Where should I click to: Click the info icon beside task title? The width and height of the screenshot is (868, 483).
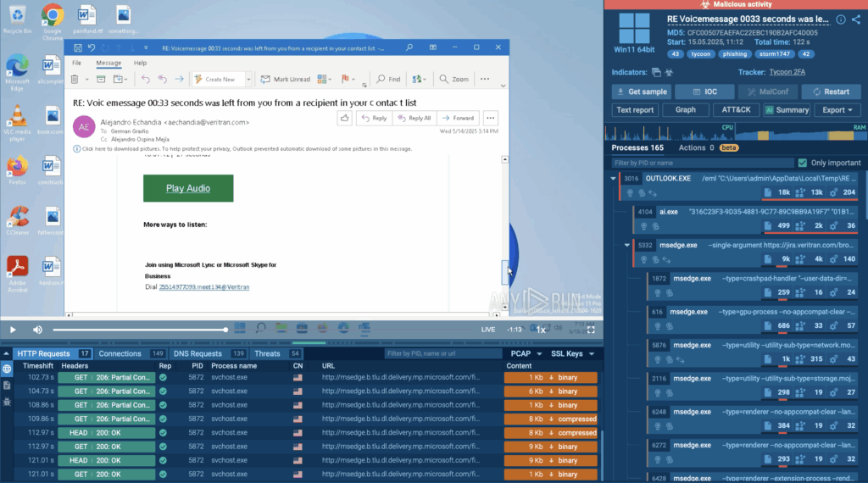click(x=841, y=19)
